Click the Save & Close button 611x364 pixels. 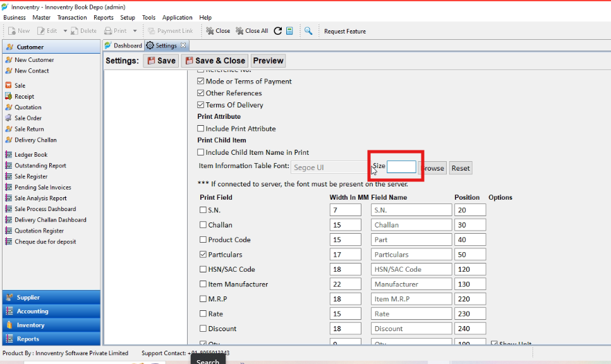tap(215, 61)
